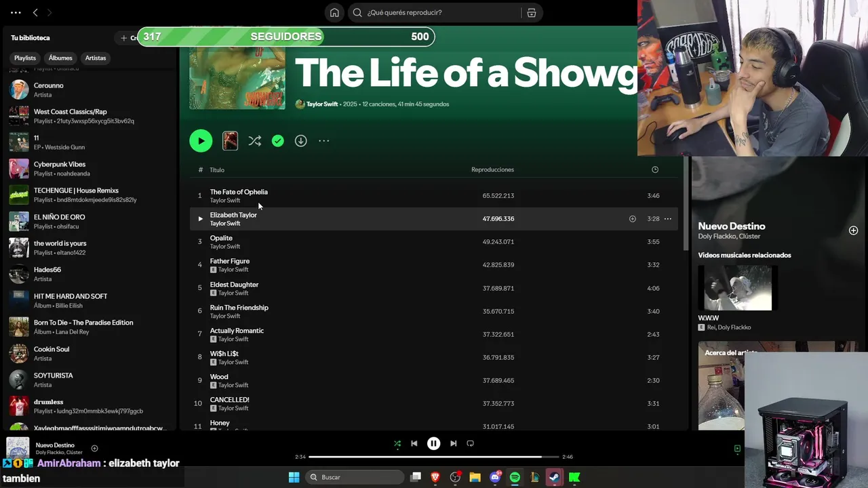Viewport: 868px width, 488px height.
Task: Collapse Tu biblioteca sidebar
Action: pyautogui.click(x=31, y=38)
